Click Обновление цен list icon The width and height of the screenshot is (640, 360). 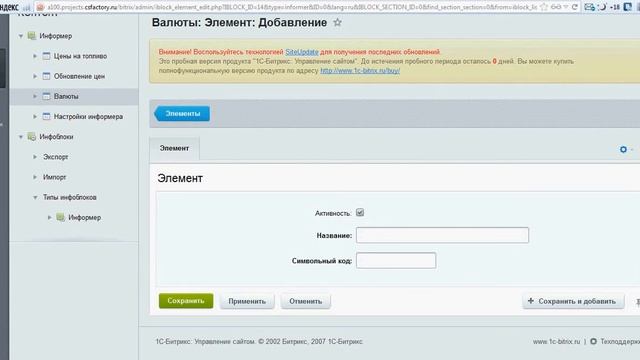pos(47,76)
